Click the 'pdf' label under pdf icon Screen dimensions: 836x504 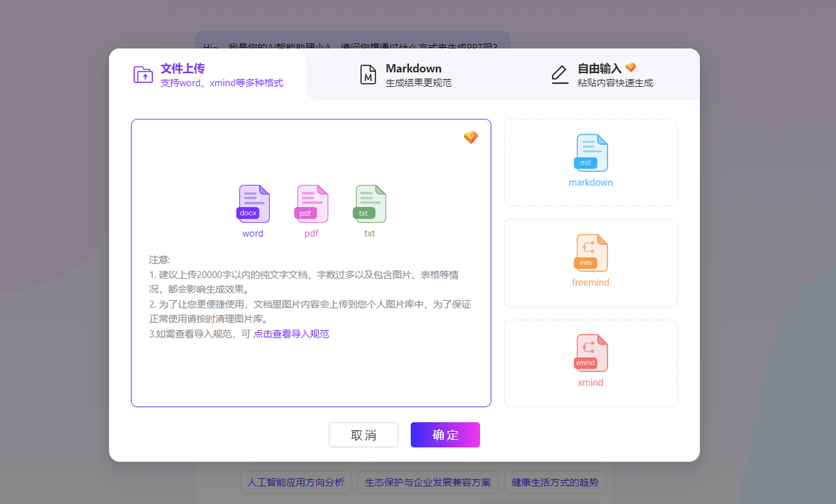click(x=312, y=234)
